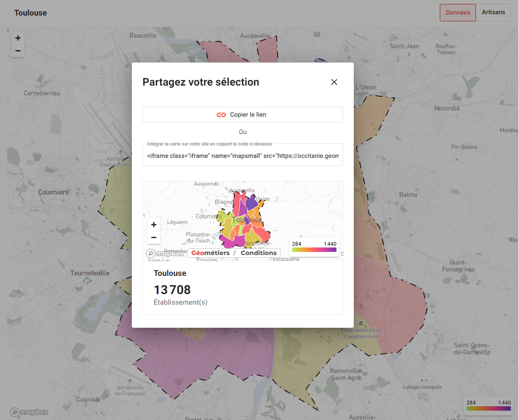The height and width of the screenshot is (420, 518).
Task: Click the Pin-Balma label on the map
Action: [464, 147]
